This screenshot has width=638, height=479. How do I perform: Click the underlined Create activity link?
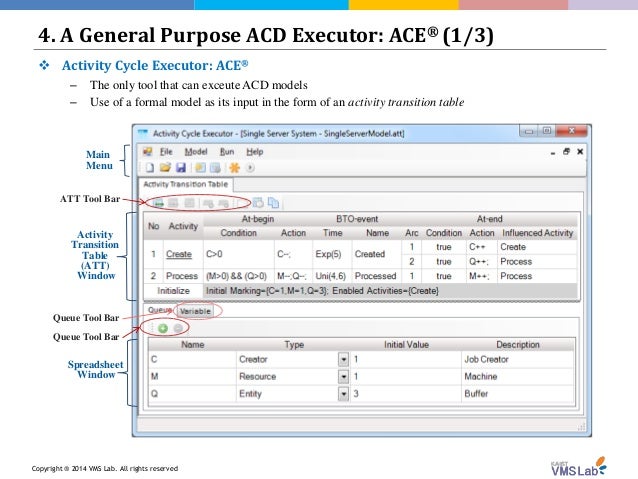coord(179,254)
